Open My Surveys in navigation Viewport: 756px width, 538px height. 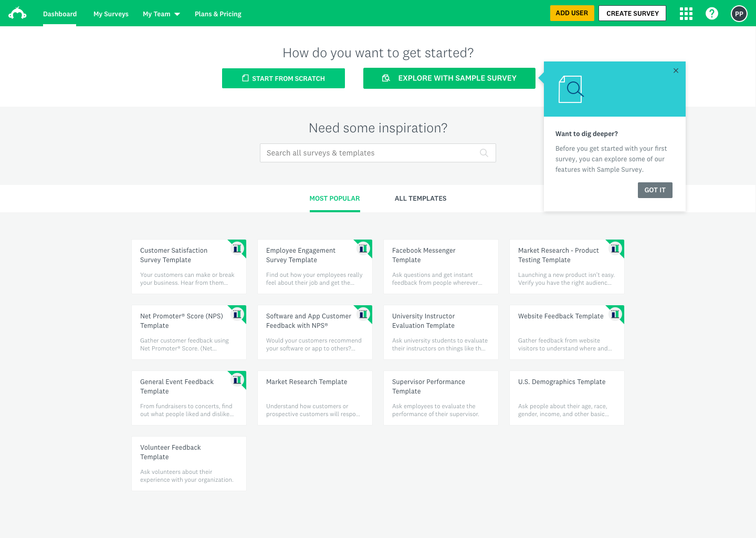(111, 14)
